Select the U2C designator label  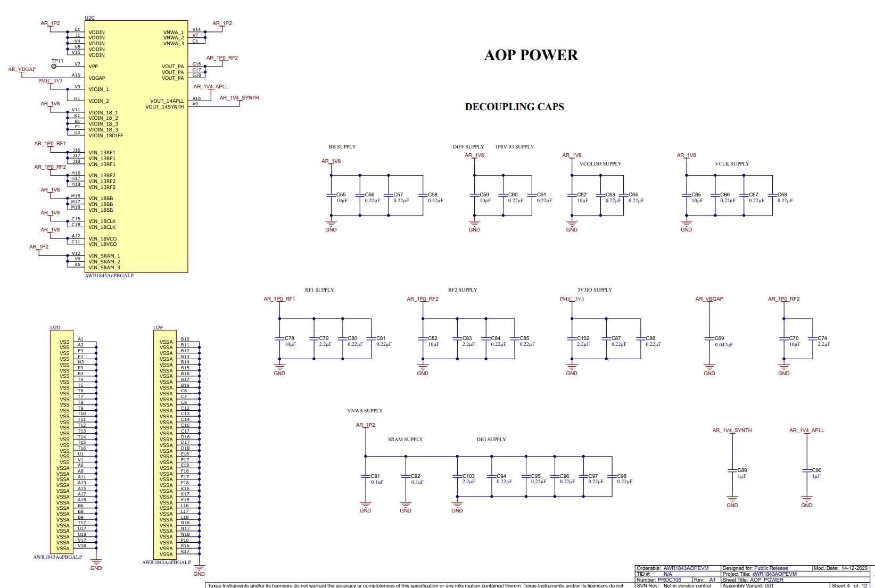pos(89,18)
